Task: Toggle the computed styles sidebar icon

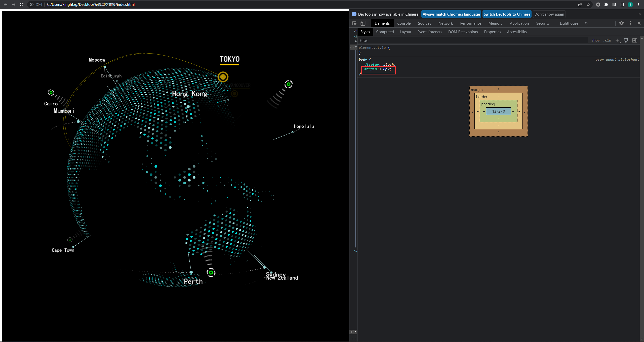Action: point(635,40)
